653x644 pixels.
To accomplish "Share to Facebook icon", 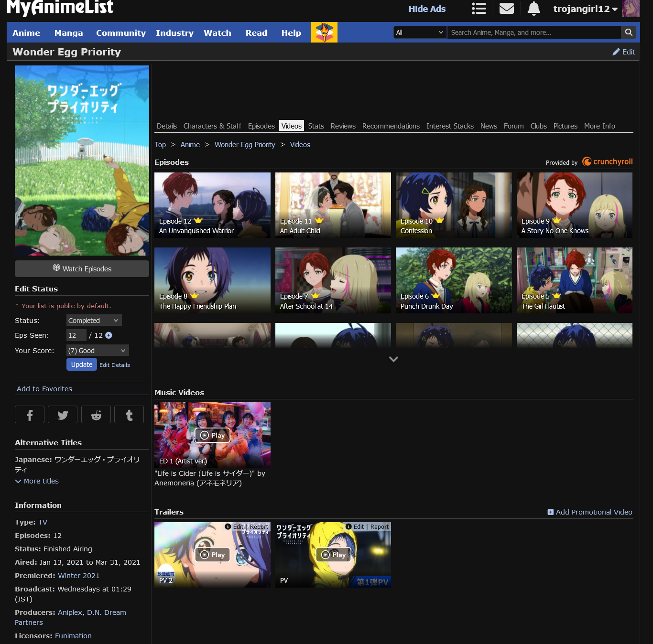I will coord(30,415).
